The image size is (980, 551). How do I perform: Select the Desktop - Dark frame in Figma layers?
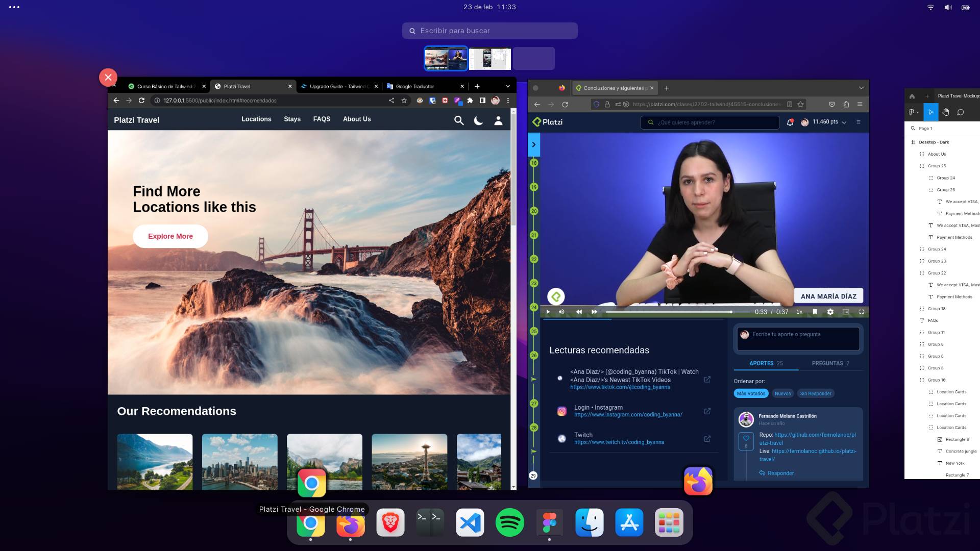[x=934, y=142]
